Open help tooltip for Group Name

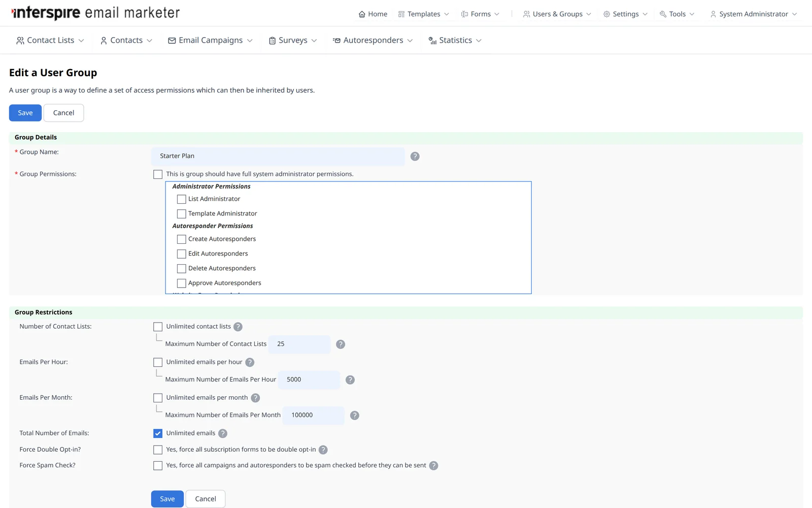pyautogui.click(x=415, y=156)
